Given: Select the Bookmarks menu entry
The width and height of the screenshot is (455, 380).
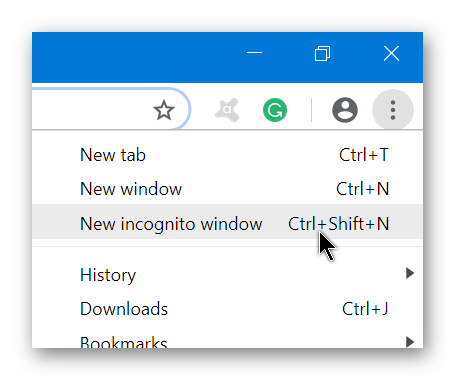Looking at the screenshot, I should click(x=227, y=337).
